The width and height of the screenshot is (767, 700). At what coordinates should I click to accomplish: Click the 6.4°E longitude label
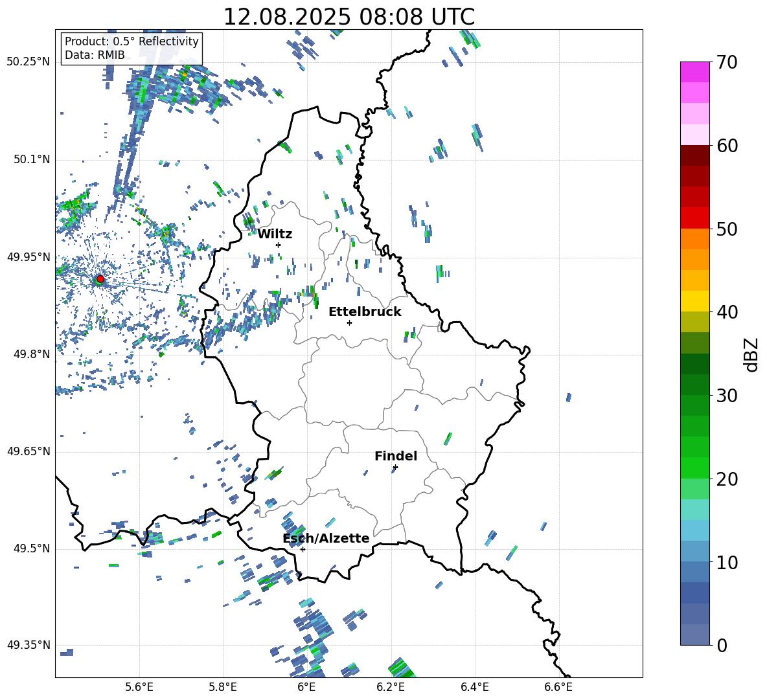[474, 687]
